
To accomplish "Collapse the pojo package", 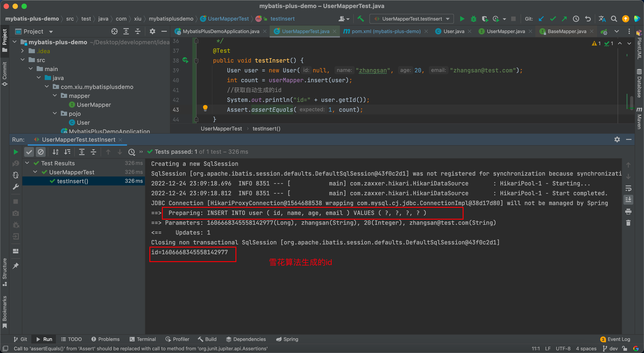I will pyautogui.click(x=55, y=113).
